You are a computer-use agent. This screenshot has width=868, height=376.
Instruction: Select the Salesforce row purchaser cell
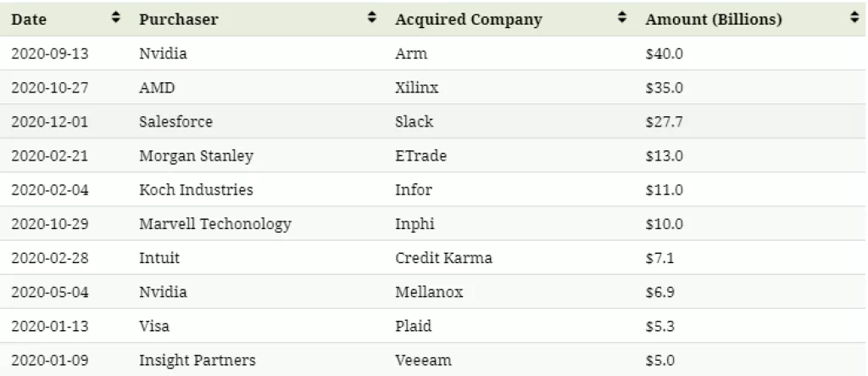175,121
